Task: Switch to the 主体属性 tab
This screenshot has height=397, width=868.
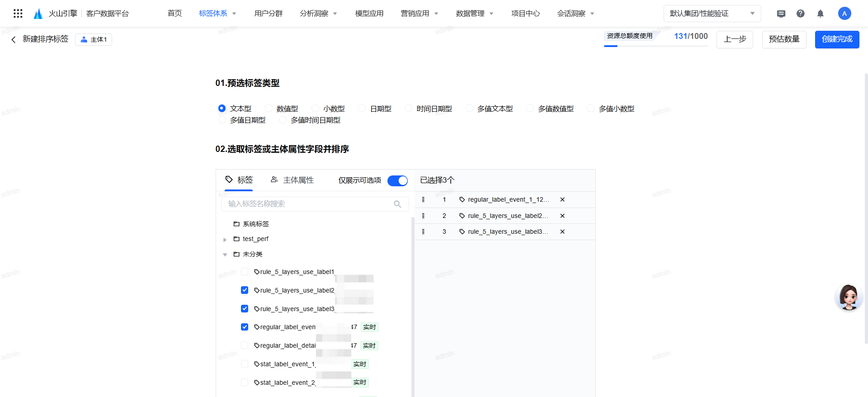Action: [x=292, y=180]
